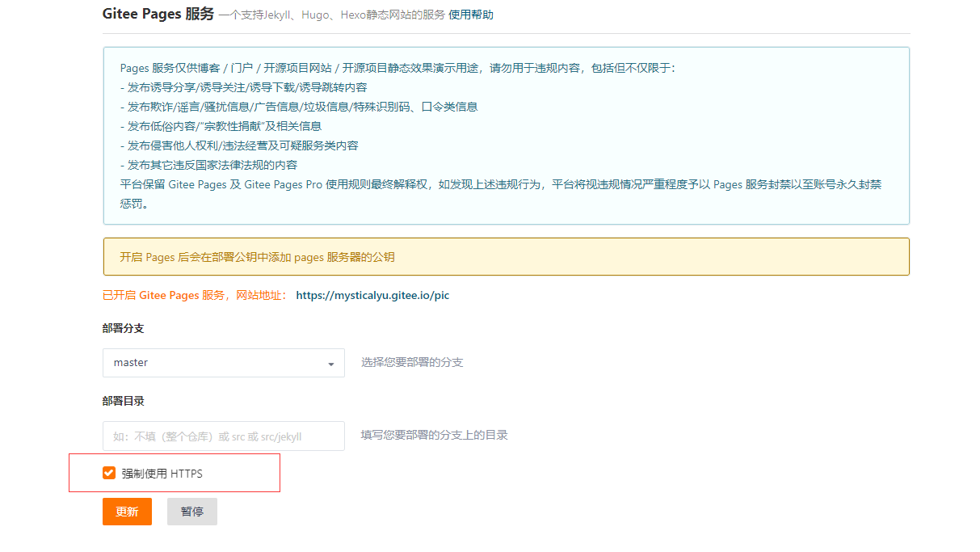Click the 部署目录 label

point(124,401)
